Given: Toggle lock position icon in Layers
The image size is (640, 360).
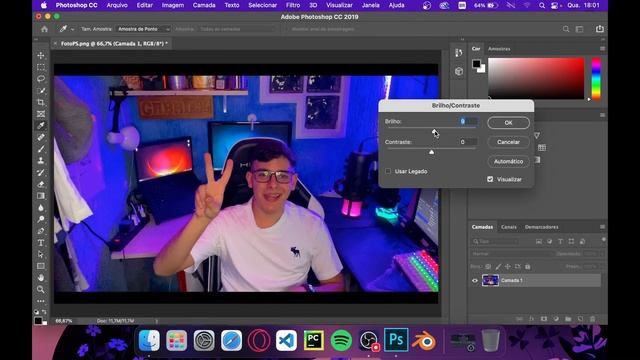Looking at the screenshot, I should point(508,267).
